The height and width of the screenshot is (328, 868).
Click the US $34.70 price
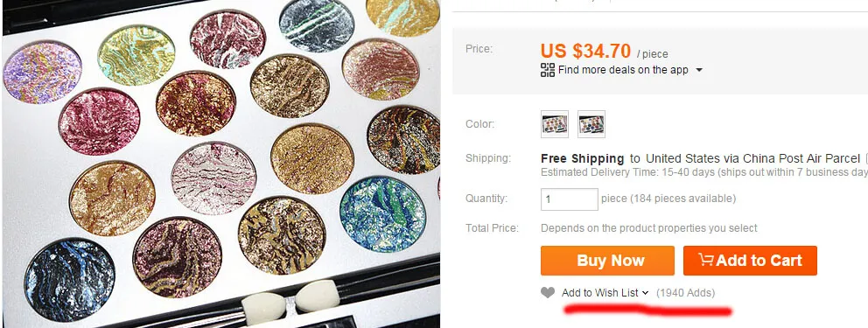click(585, 52)
